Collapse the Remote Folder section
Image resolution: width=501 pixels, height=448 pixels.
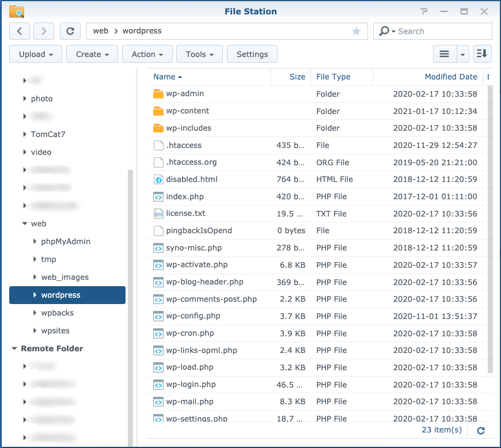(x=14, y=348)
